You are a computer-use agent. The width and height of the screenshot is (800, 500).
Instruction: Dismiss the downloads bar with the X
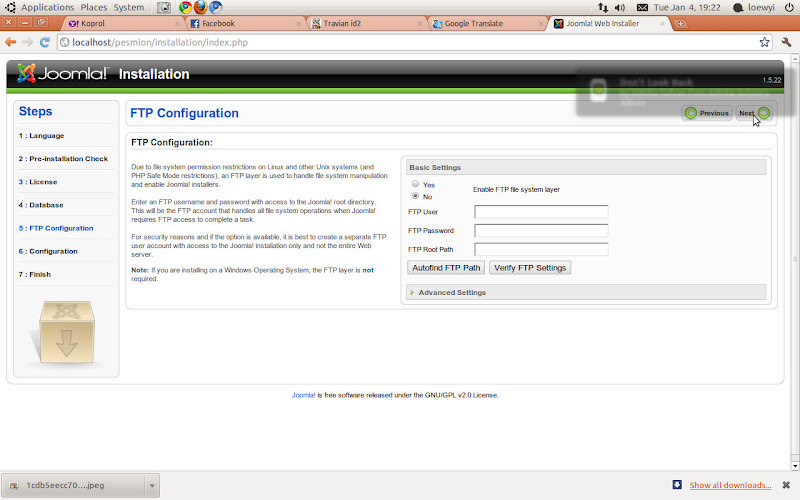click(x=786, y=485)
